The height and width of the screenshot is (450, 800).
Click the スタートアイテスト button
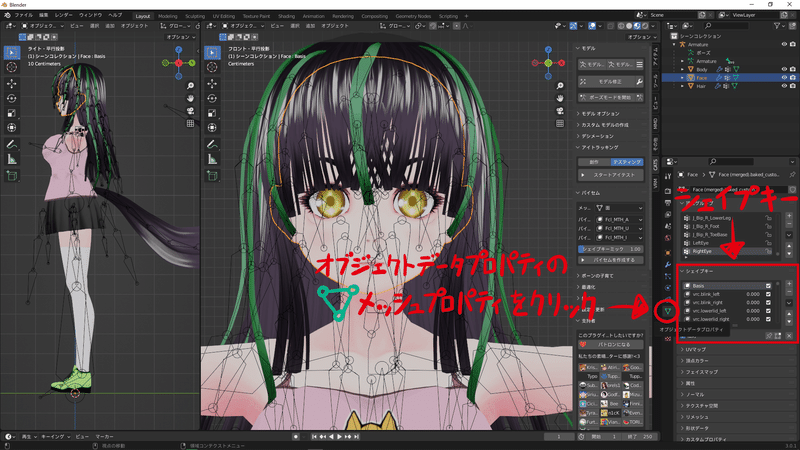coord(611,175)
